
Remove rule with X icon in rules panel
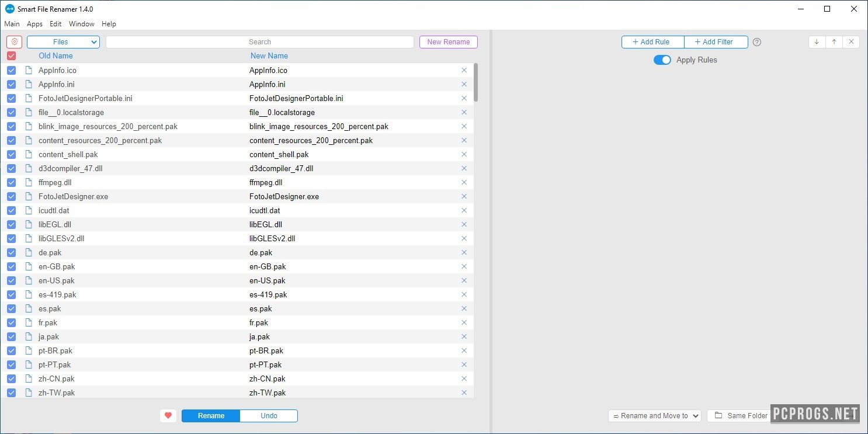[851, 42]
